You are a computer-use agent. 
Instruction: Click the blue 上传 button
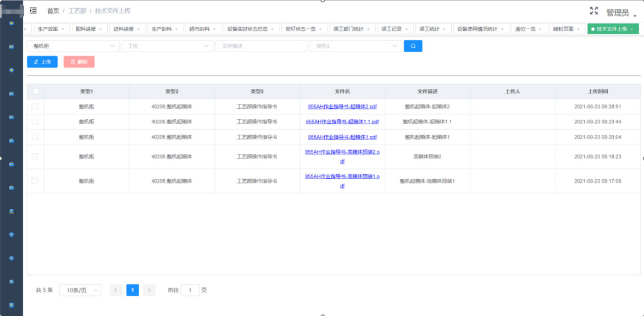pos(42,62)
